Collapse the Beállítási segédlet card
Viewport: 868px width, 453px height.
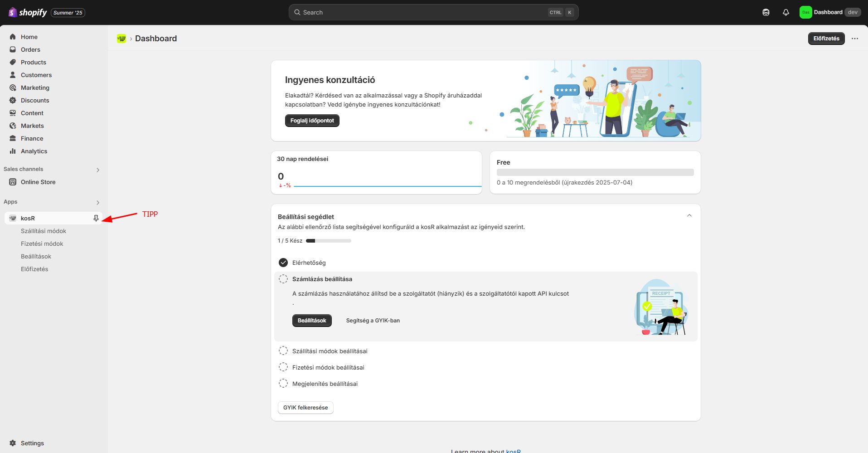[x=689, y=216]
